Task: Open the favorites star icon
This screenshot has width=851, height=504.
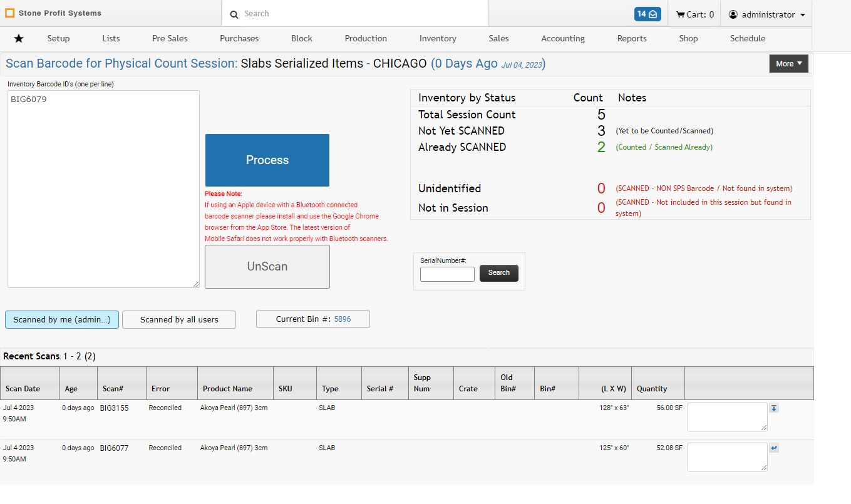Action: 19,39
